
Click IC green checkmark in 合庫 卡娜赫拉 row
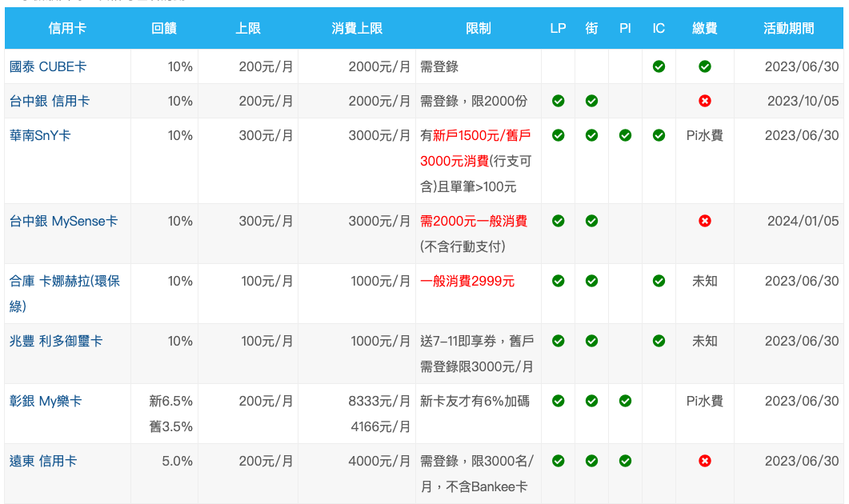tap(659, 281)
